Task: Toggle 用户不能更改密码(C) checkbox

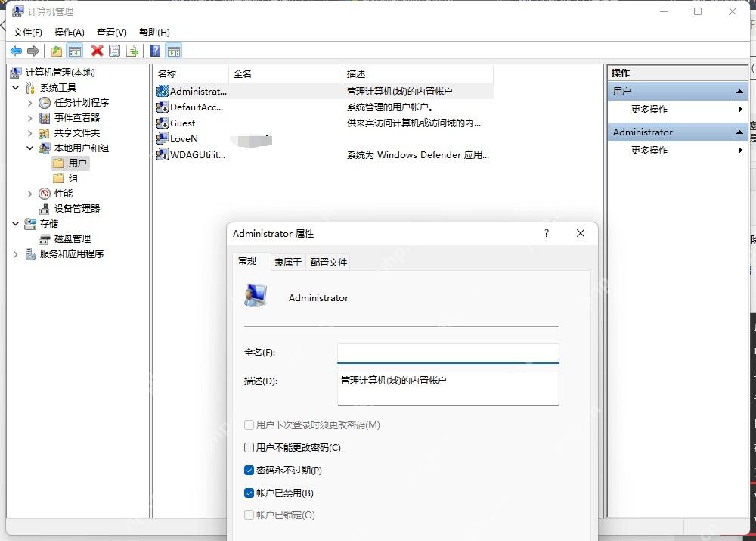Action: pyautogui.click(x=249, y=447)
